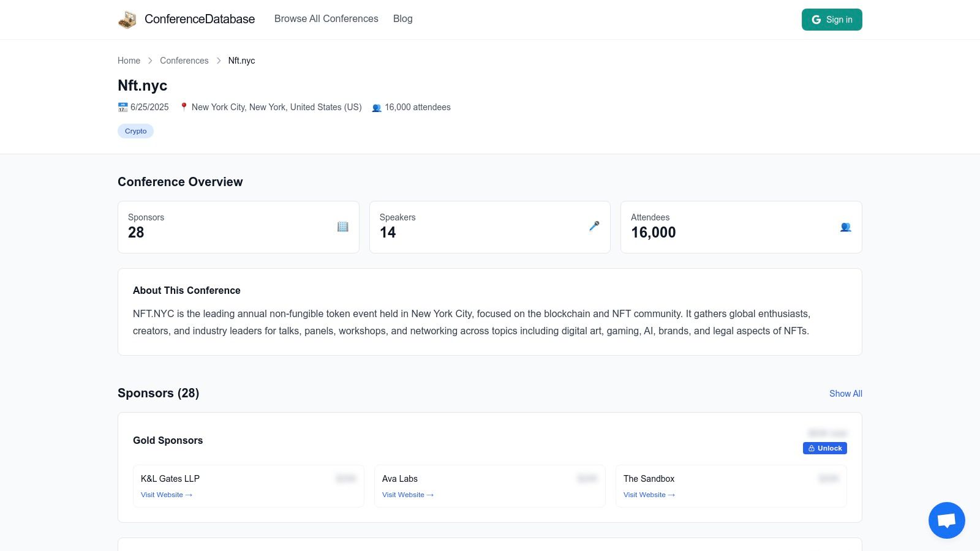This screenshot has width=980, height=551.
Task: Show all sponsors
Action: click(x=845, y=394)
